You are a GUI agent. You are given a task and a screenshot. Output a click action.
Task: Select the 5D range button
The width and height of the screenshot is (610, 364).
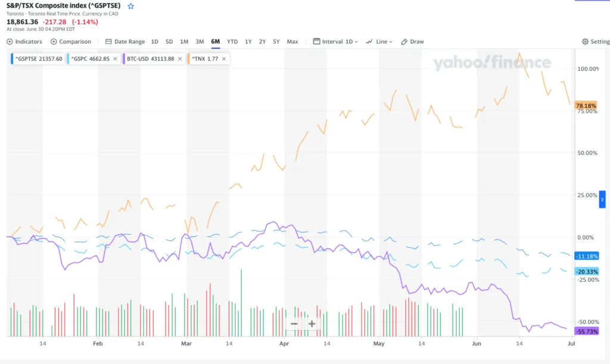tap(169, 42)
